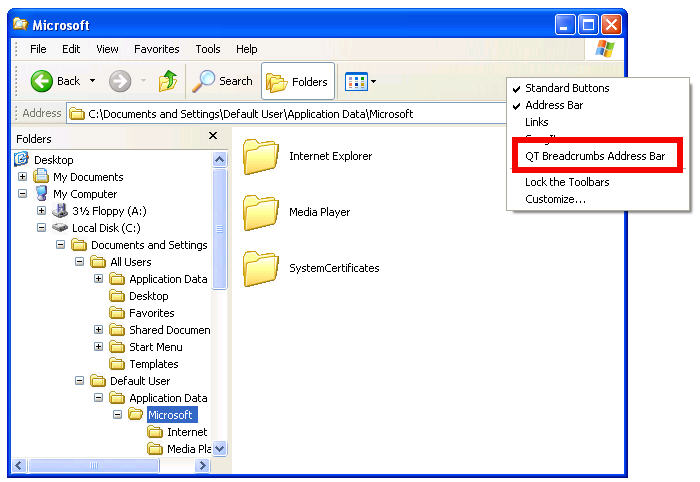700x482 pixels.
Task: Open the Tools menu
Action: coord(208,49)
